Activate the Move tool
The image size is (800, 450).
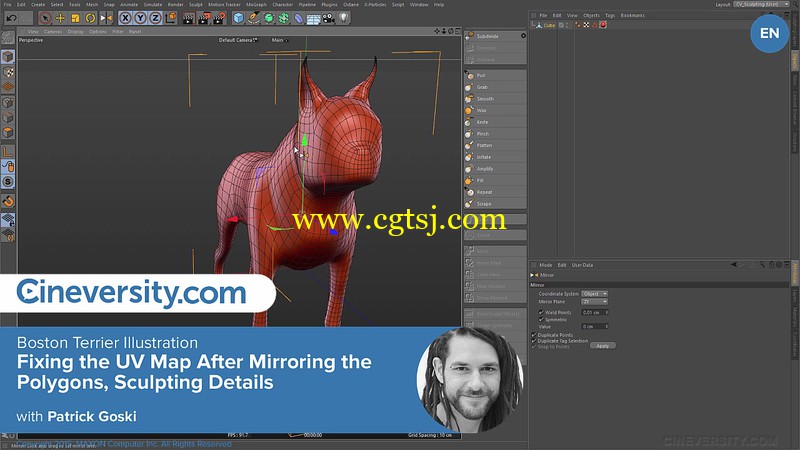[x=60, y=18]
